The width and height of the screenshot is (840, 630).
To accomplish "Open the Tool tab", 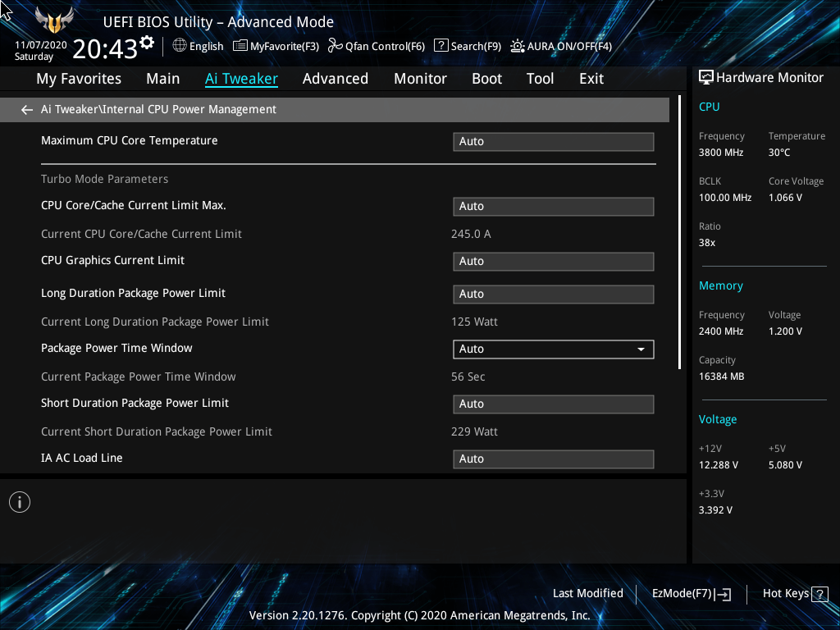I will click(540, 79).
